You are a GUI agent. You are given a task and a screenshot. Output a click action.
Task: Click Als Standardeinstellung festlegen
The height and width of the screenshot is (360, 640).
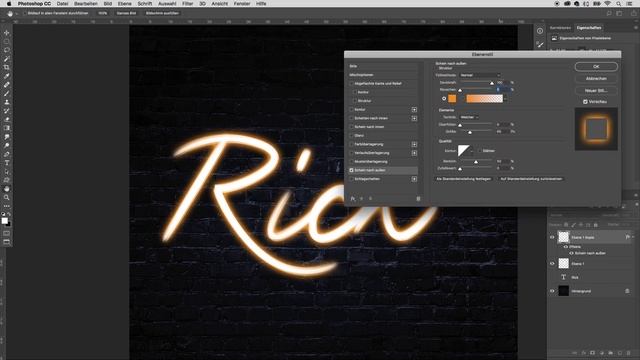[x=464, y=179]
